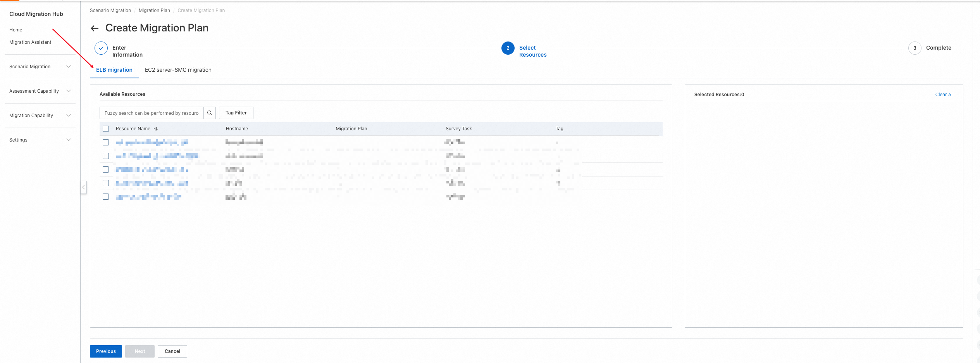Click the Survey Task column header
The image size is (980, 363).
coord(459,129)
